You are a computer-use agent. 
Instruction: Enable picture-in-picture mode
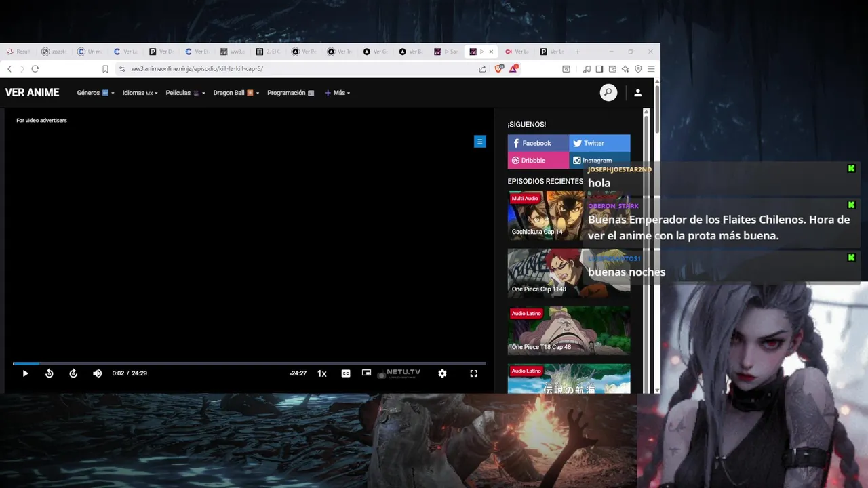point(366,373)
